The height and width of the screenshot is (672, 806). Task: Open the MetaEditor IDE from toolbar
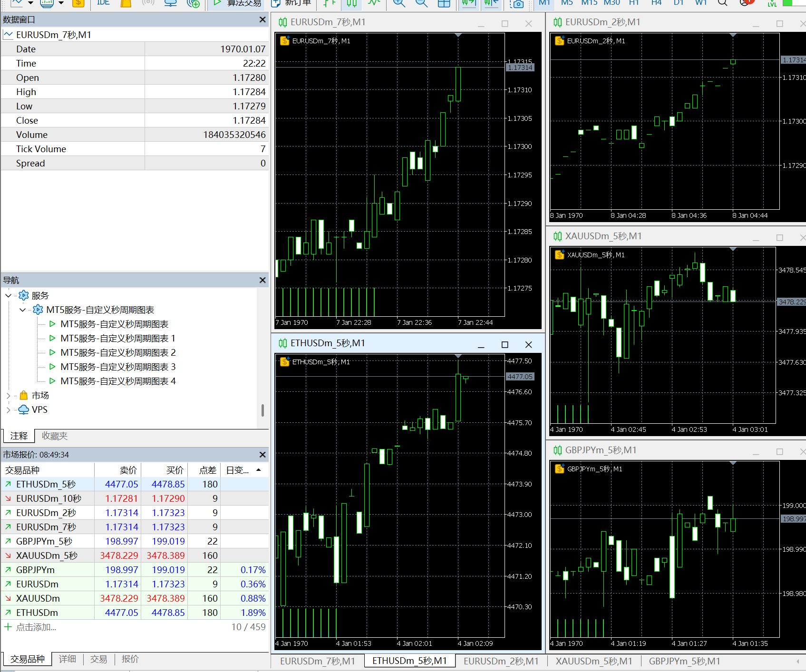tap(103, 3)
